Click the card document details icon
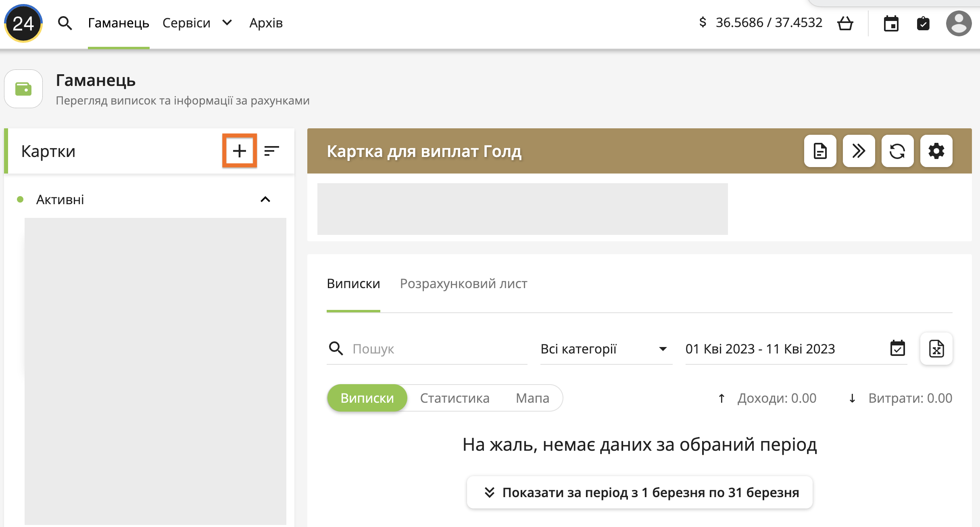This screenshot has height=527, width=980. 820,151
